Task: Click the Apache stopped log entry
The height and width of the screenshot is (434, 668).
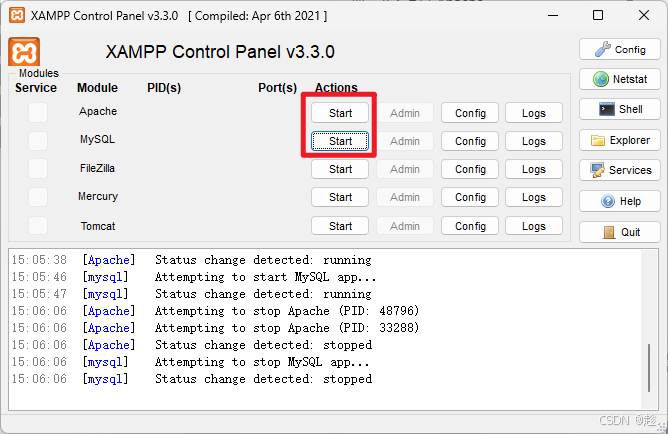Action: pos(191,345)
